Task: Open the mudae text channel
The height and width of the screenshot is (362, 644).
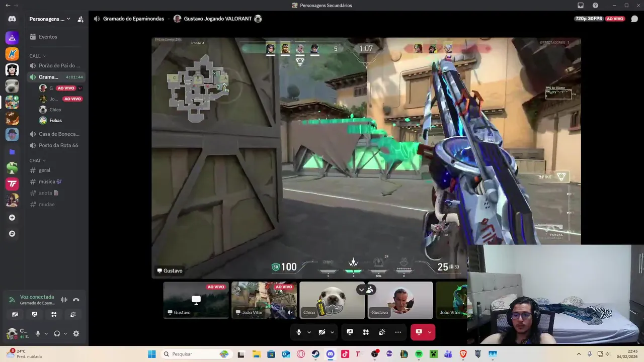Action: (55, 204)
